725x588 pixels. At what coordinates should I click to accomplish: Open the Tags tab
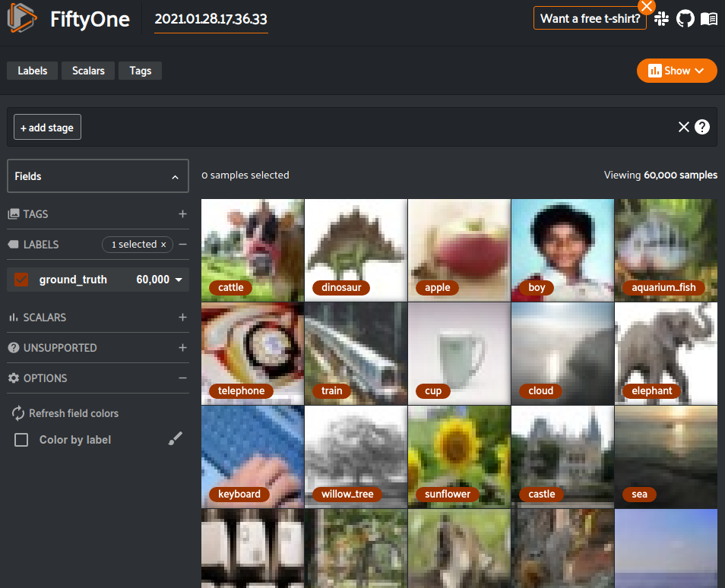[x=140, y=71]
